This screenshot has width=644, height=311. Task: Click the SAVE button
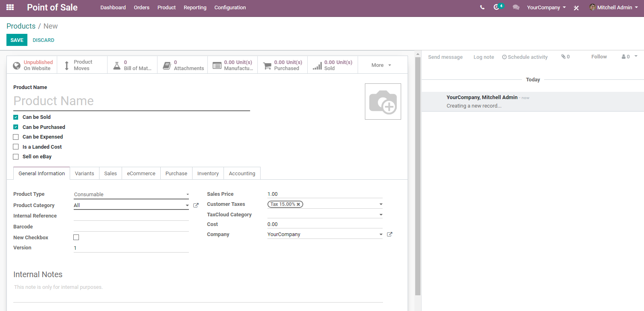click(17, 40)
